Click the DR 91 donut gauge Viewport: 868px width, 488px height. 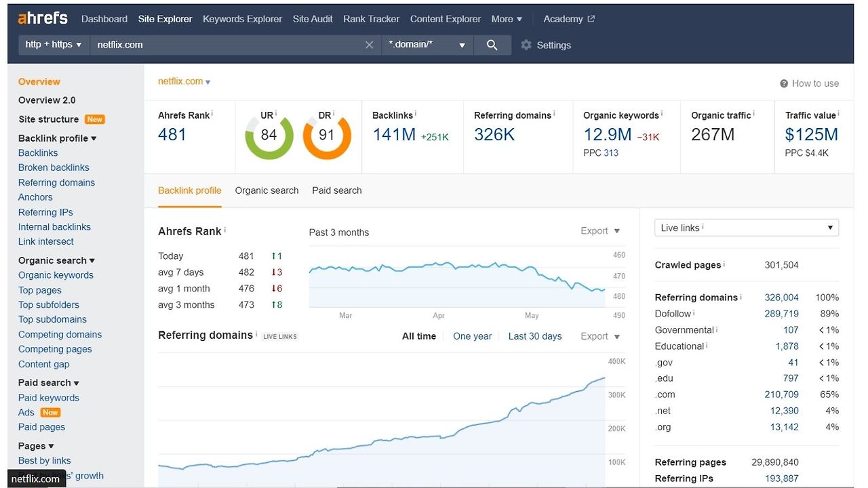(327, 136)
